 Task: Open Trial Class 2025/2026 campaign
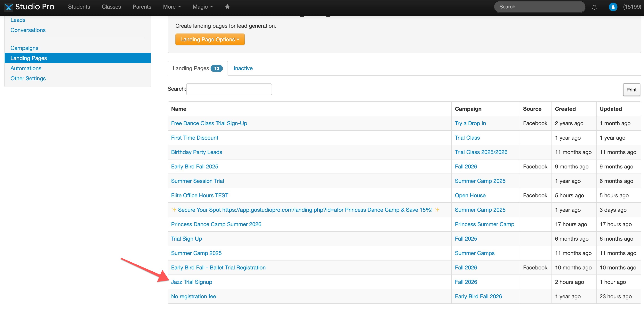click(x=481, y=152)
